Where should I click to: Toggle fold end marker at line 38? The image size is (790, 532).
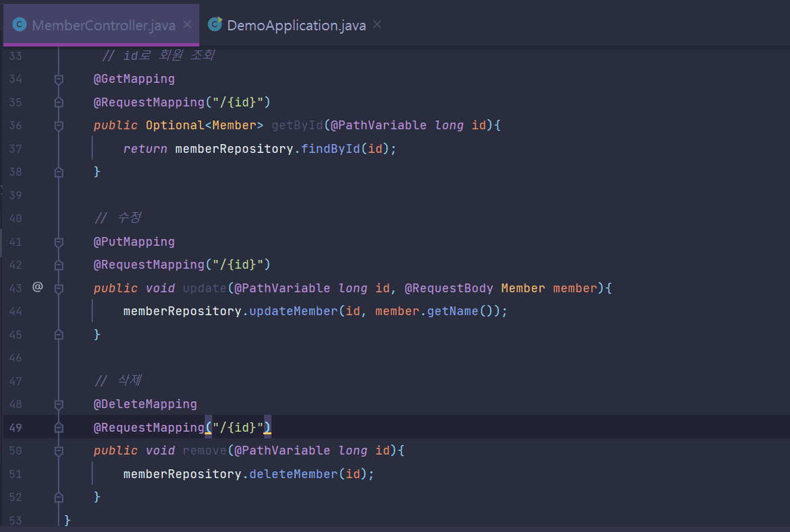(59, 172)
